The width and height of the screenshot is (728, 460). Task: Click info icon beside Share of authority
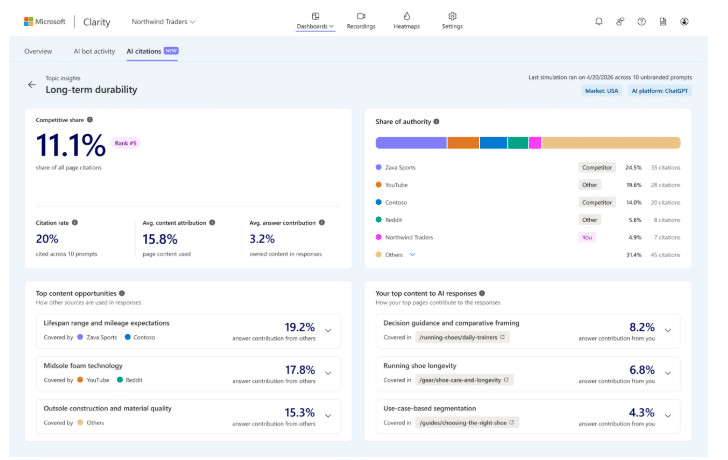436,121
